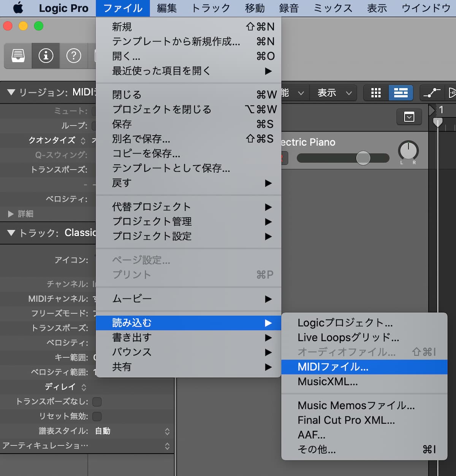Choose プロジェクトを閉じる
This screenshot has width=456, height=476.
(x=188, y=109)
